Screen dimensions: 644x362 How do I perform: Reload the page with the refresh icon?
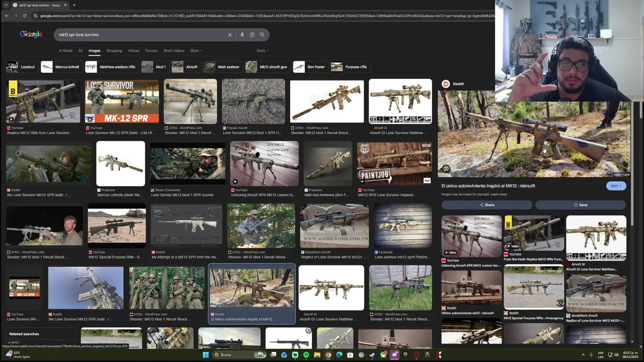coord(24,16)
